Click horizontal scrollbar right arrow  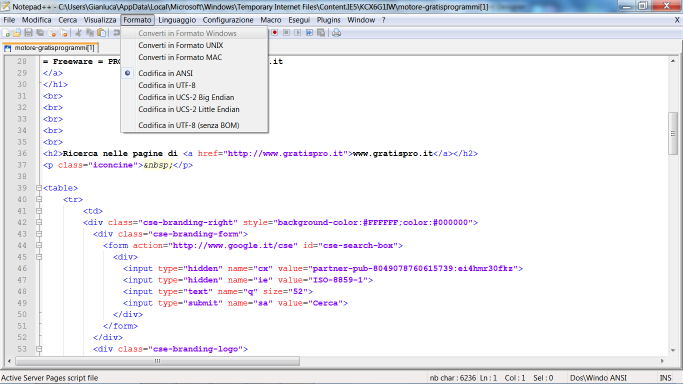[x=662, y=361]
